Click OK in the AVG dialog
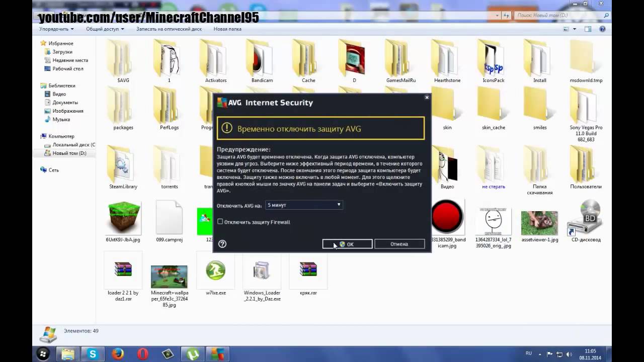644x362 pixels. tap(348, 244)
